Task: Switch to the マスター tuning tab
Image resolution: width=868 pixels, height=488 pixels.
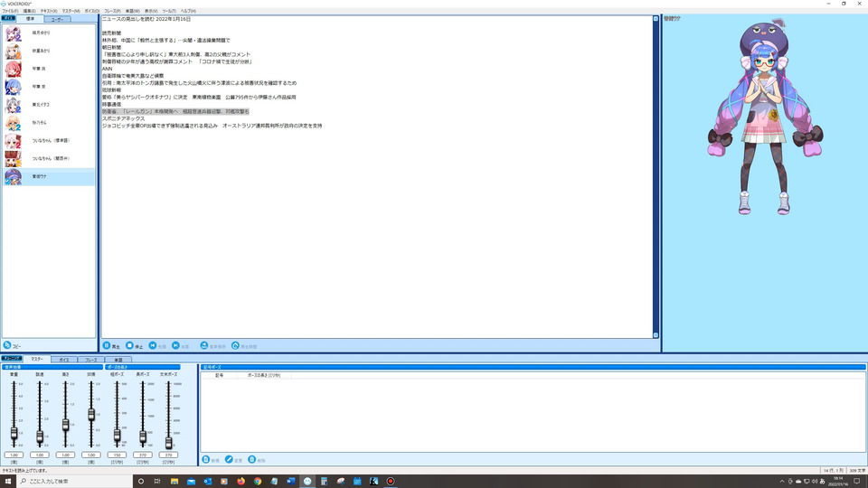Action: (36, 359)
